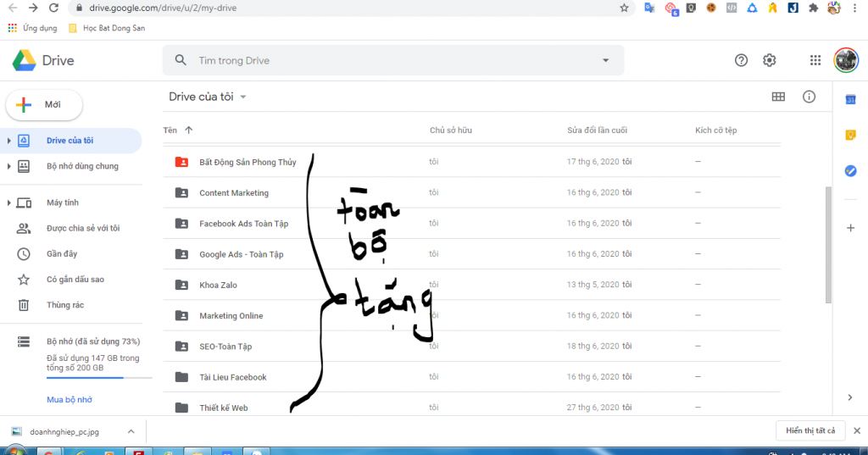The height and width of the screenshot is (455, 868).
Task: Click the storage usage progress bar
Action: coord(99,378)
